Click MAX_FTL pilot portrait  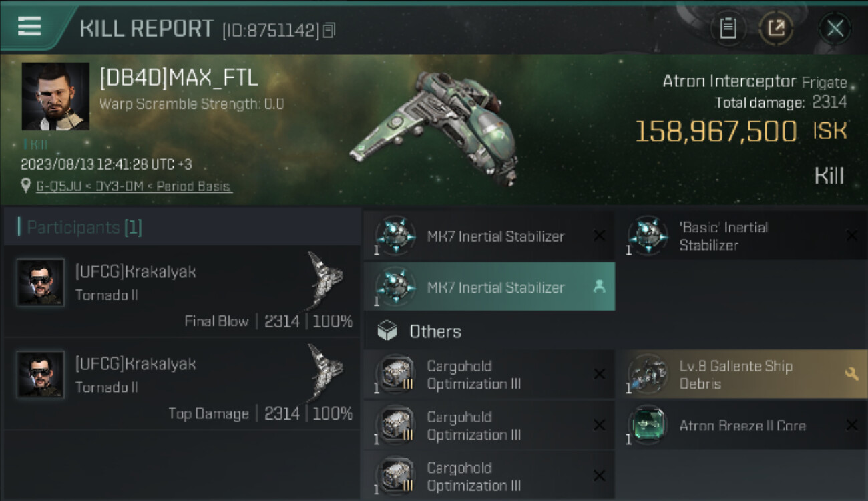coord(55,96)
